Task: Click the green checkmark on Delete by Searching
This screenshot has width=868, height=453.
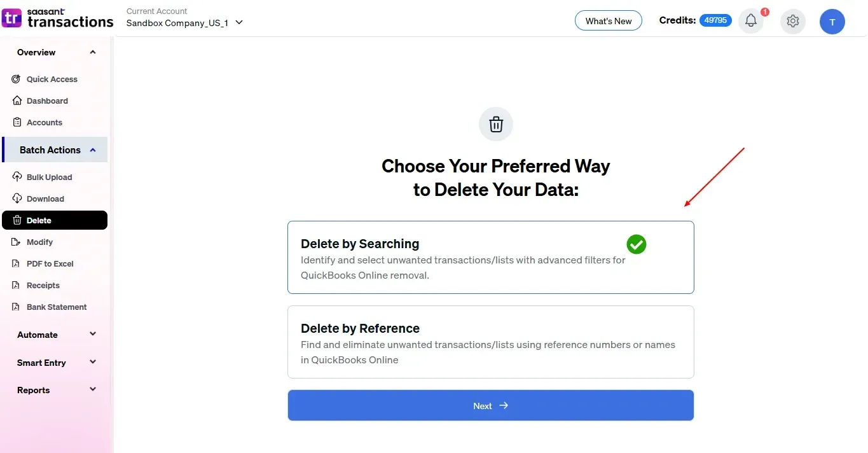Action: click(x=636, y=244)
